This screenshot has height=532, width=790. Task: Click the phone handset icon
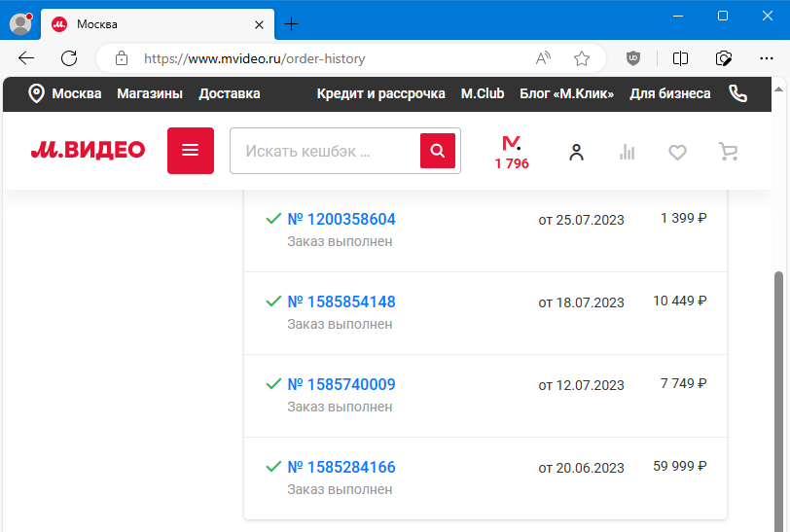738,93
